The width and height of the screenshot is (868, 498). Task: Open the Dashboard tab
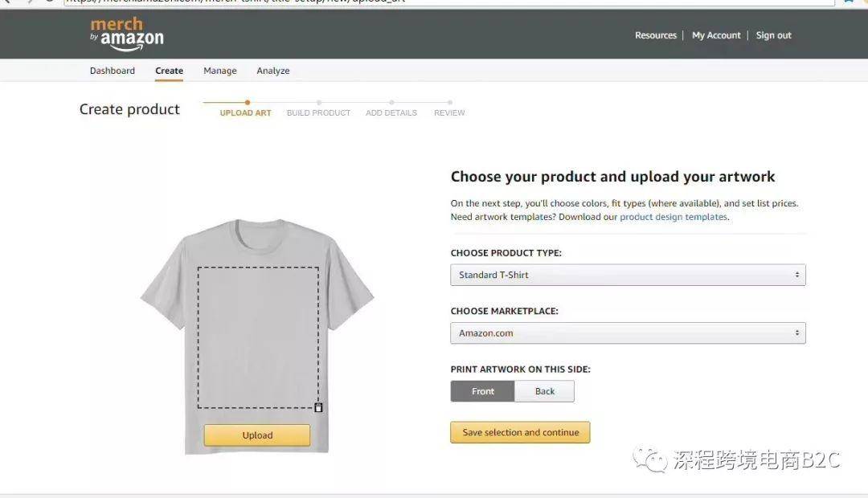(x=113, y=71)
